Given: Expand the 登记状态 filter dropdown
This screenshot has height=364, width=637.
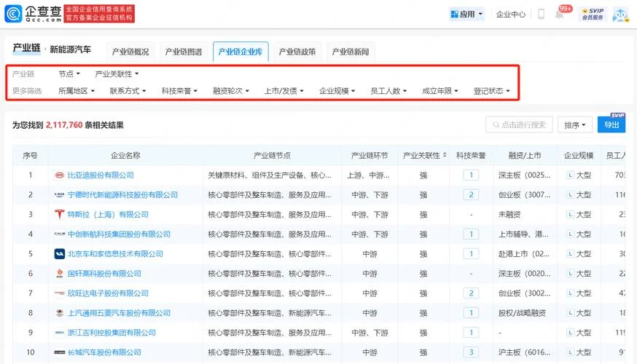Looking at the screenshot, I should click(x=491, y=91).
